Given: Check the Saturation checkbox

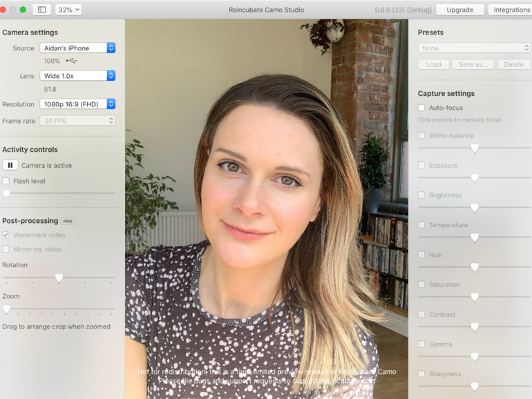Looking at the screenshot, I should 421,284.
